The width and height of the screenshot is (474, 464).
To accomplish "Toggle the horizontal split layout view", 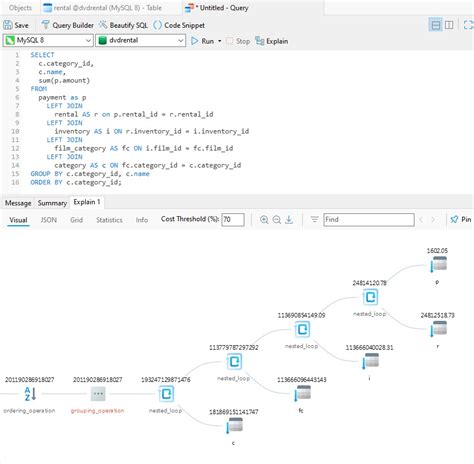I will pyautogui.click(x=435, y=25).
